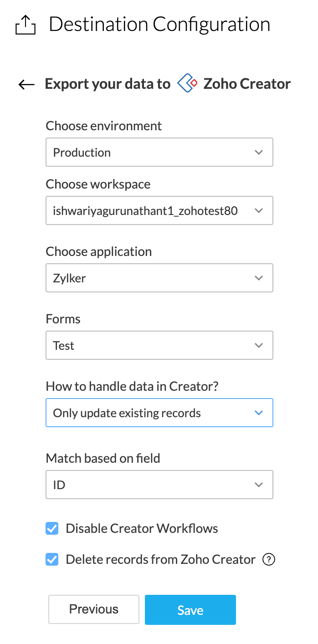Toggle Delete records from Zoho Creator checkbox
The height and width of the screenshot is (644, 318).
(x=52, y=559)
